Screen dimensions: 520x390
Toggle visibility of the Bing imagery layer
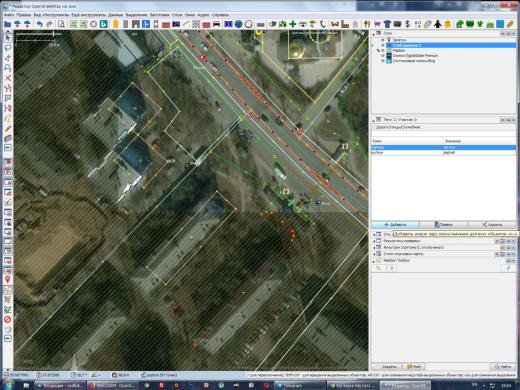click(383, 61)
